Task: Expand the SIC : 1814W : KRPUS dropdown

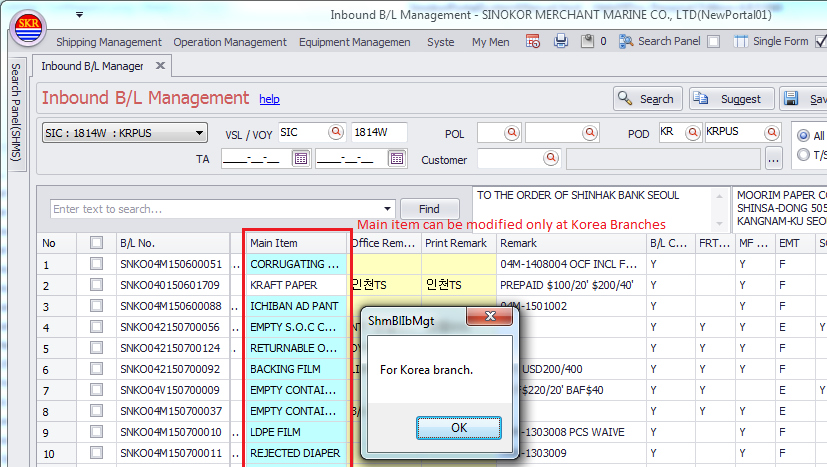Action: (x=200, y=132)
